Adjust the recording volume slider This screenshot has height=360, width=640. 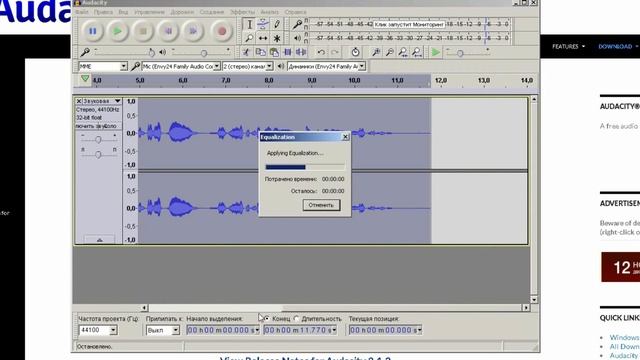[x=124, y=52]
